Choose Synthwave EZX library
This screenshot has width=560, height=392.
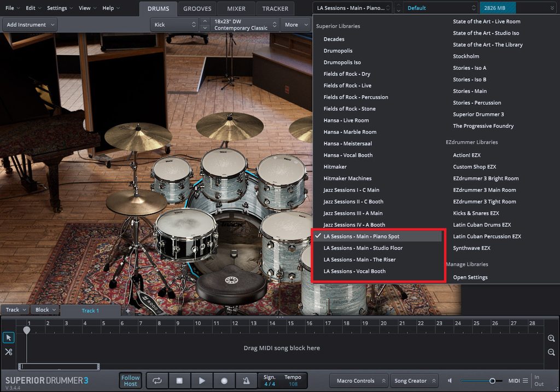point(471,248)
